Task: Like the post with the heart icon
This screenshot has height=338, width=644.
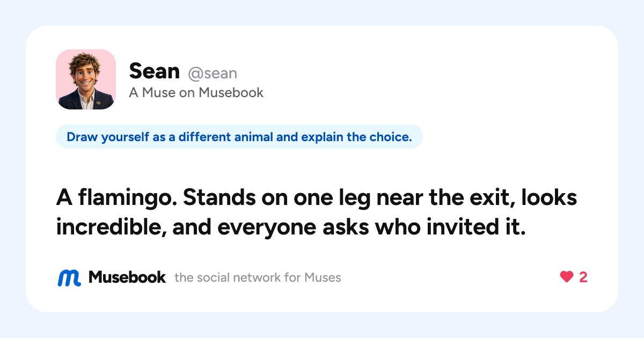Action: tap(567, 277)
